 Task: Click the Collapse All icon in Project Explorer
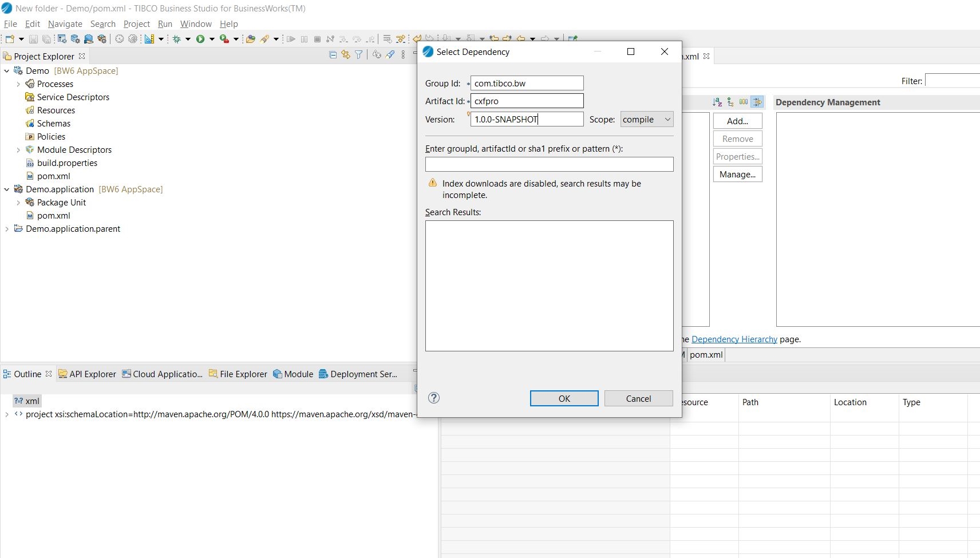point(333,55)
